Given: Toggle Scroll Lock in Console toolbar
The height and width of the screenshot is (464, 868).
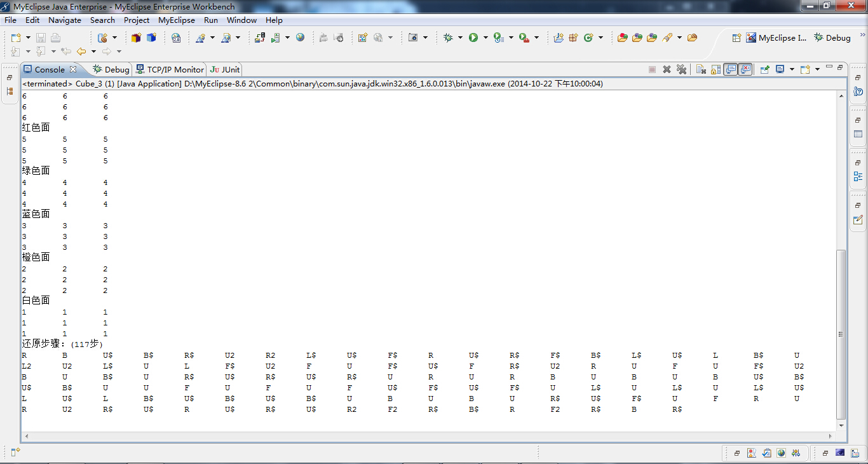Looking at the screenshot, I should 715,69.
